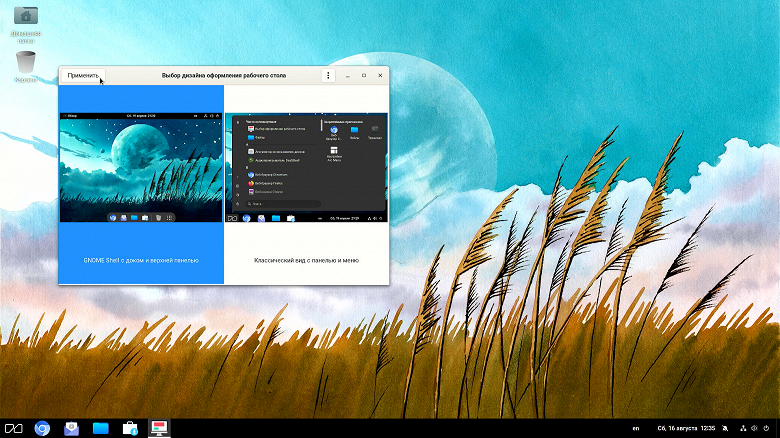Open the volume control tray icon
The width and height of the screenshot is (780, 438).
pyautogui.click(x=754, y=428)
